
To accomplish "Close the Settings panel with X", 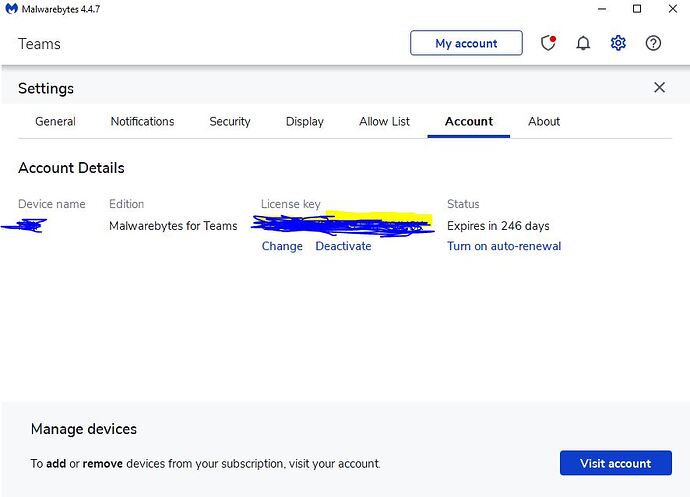I will (x=659, y=88).
